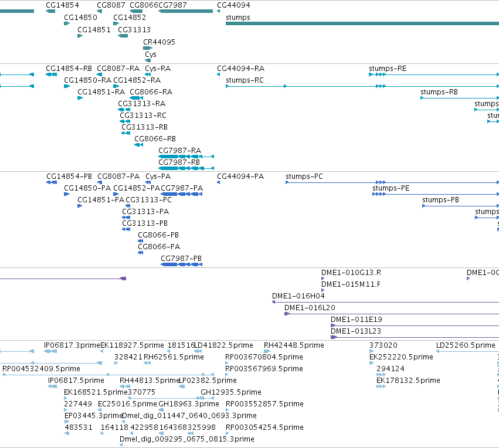The width and height of the screenshot is (499, 448).
Task: Select the IP06817.3prime EST label
Action: click(72, 345)
